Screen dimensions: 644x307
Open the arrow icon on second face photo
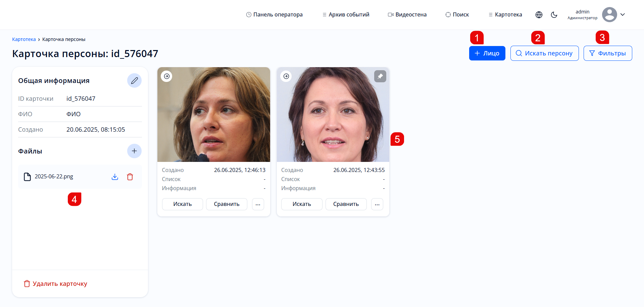(x=286, y=76)
